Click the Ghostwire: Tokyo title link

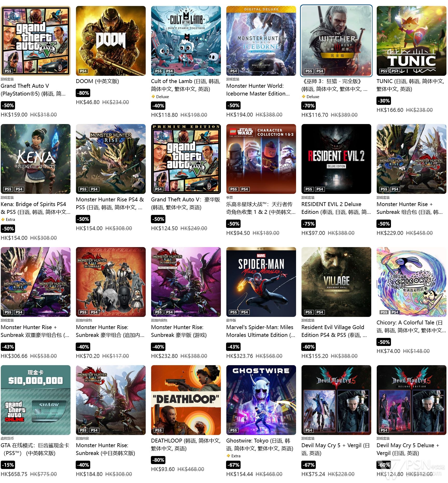tap(260, 445)
